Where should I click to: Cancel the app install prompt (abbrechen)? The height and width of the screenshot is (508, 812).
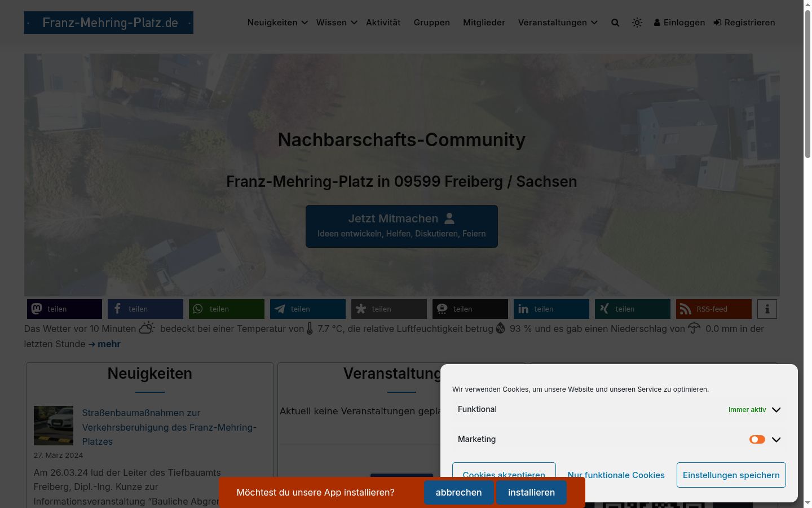pos(459,492)
